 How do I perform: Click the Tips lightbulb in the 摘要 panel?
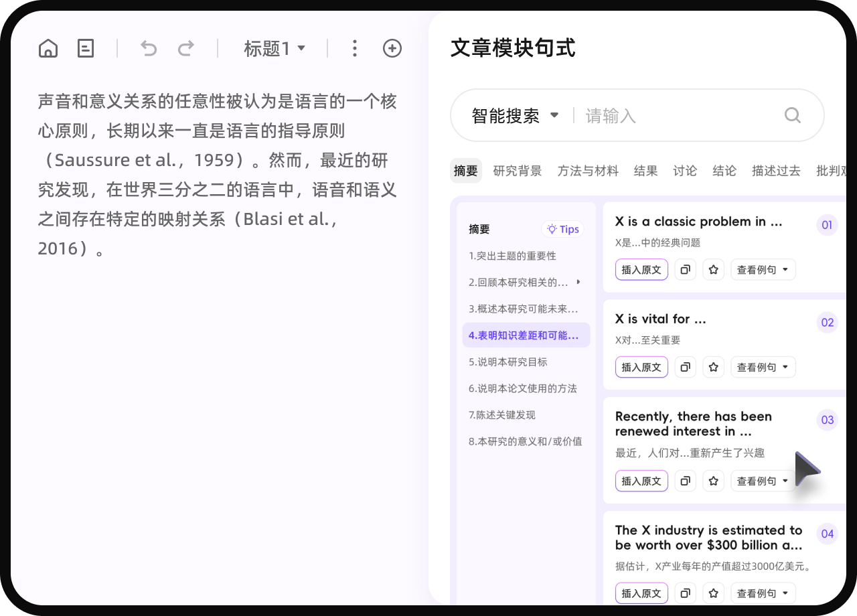pyautogui.click(x=562, y=228)
